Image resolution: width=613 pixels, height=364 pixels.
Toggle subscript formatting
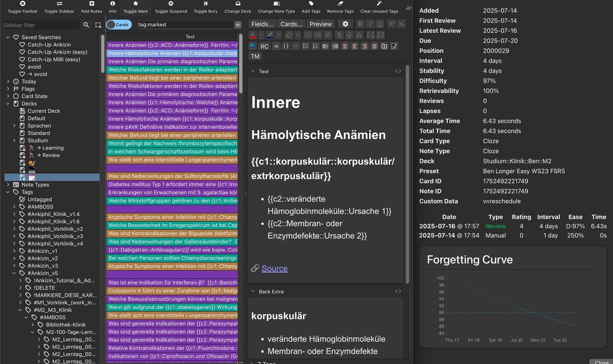pos(402,24)
